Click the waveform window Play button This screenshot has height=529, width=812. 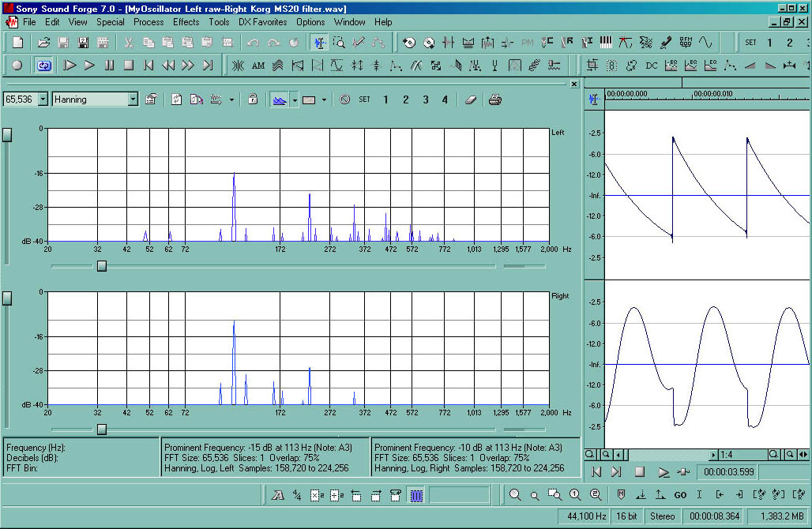664,472
